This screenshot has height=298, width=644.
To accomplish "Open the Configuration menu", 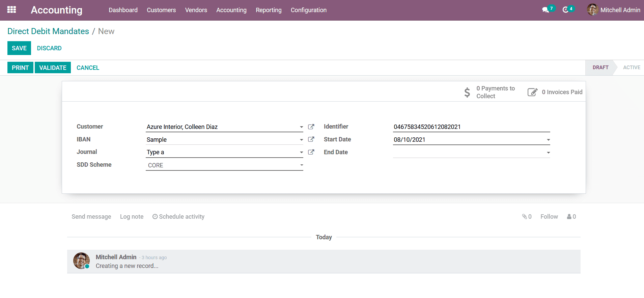I will click(x=308, y=10).
